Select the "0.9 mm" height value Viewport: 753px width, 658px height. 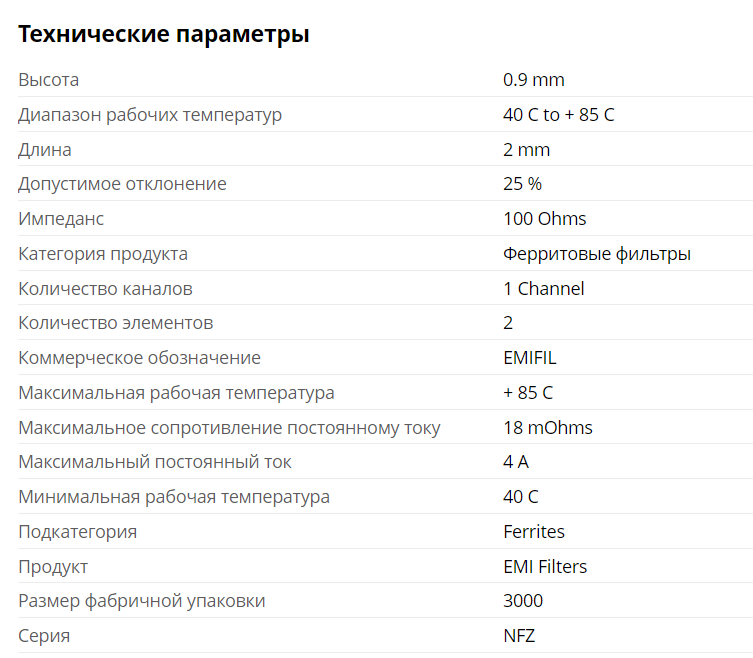point(533,80)
